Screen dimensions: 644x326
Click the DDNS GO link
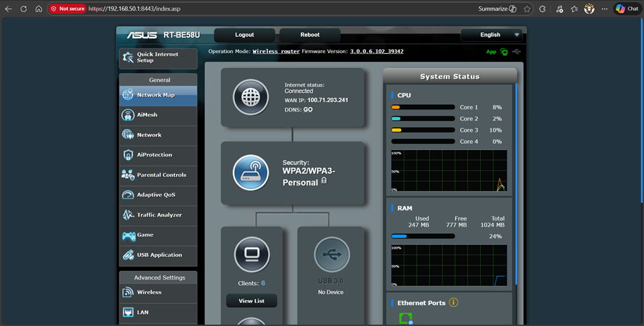point(308,110)
